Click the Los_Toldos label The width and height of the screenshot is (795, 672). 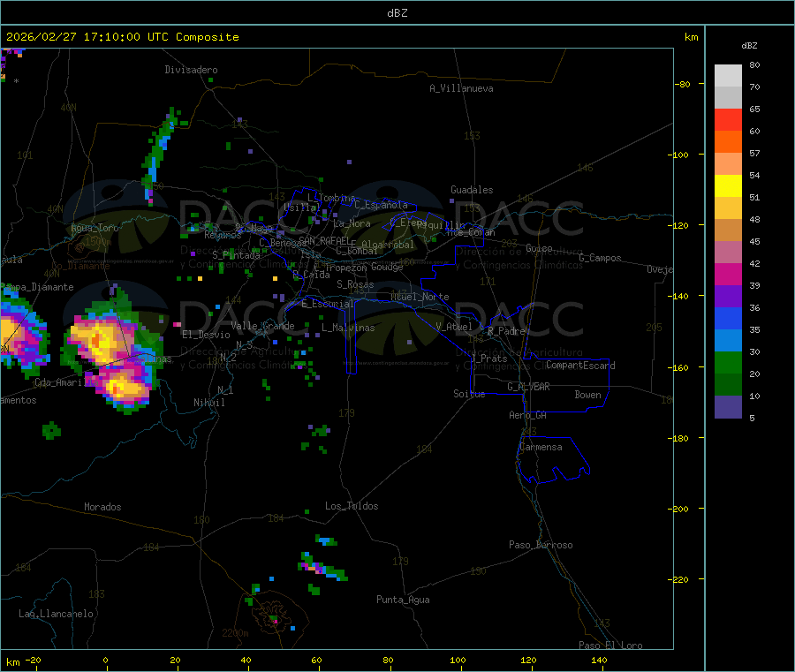(352, 506)
